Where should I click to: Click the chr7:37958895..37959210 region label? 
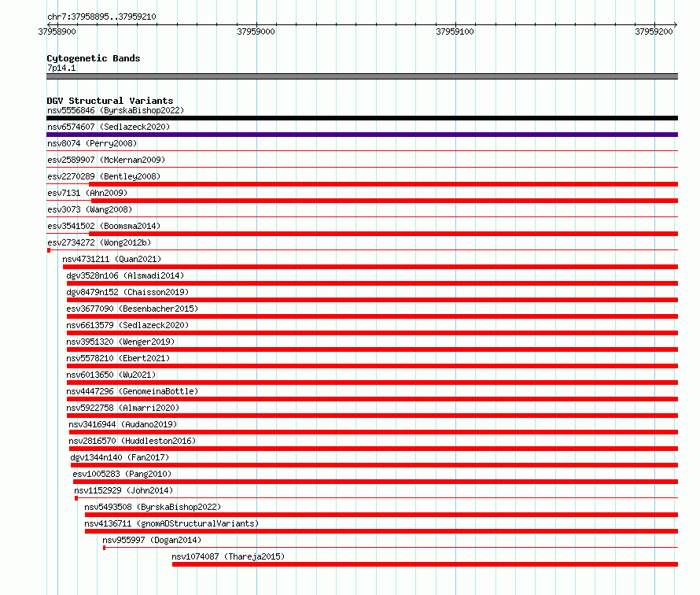101,17
